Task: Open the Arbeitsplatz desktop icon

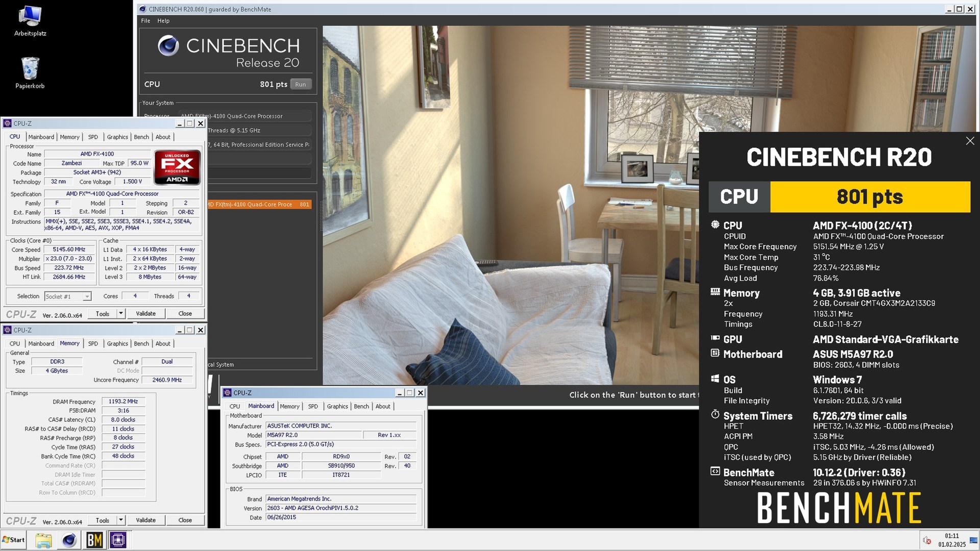Action: pos(30,21)
